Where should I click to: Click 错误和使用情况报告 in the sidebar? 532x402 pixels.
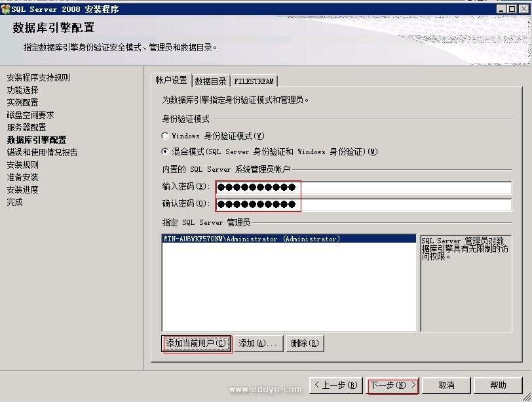click(x=43, y=152)
